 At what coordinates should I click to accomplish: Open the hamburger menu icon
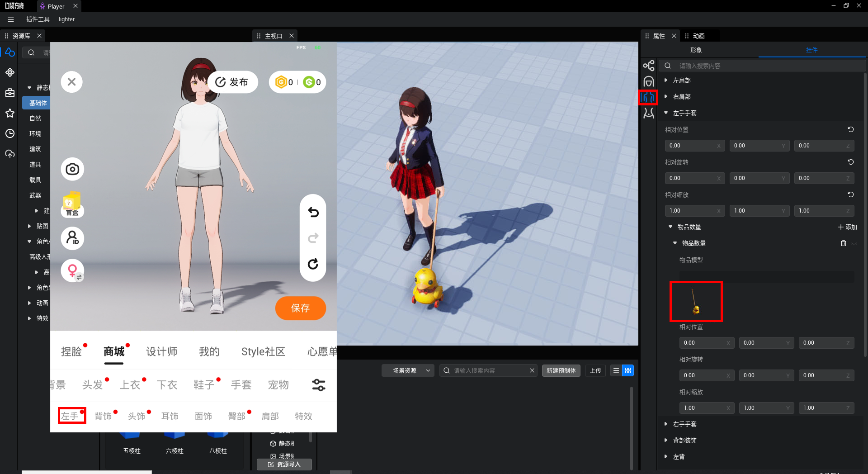click(x=11, y=19)
